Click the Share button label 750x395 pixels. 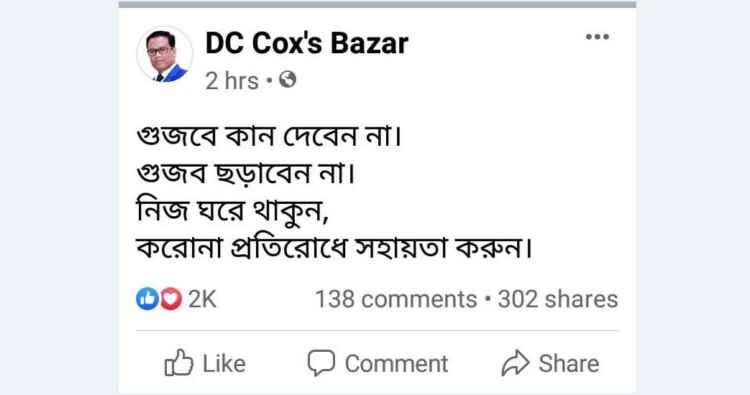569,364
